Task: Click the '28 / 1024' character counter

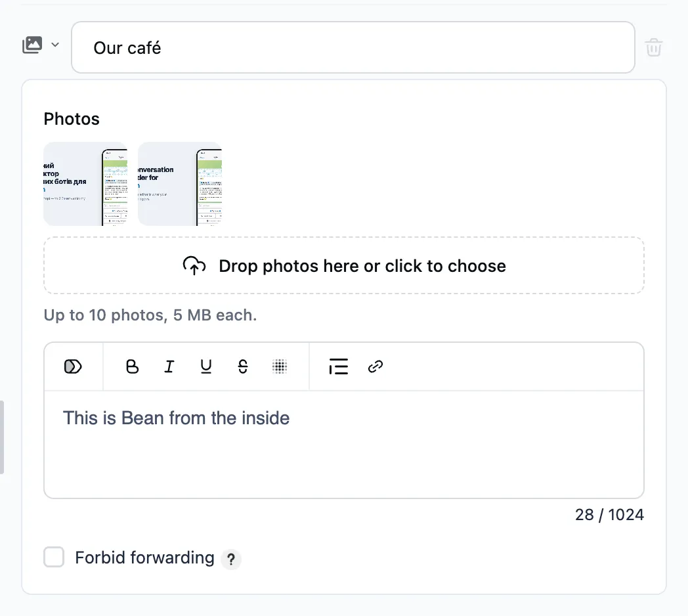Action: pos(609,515)
